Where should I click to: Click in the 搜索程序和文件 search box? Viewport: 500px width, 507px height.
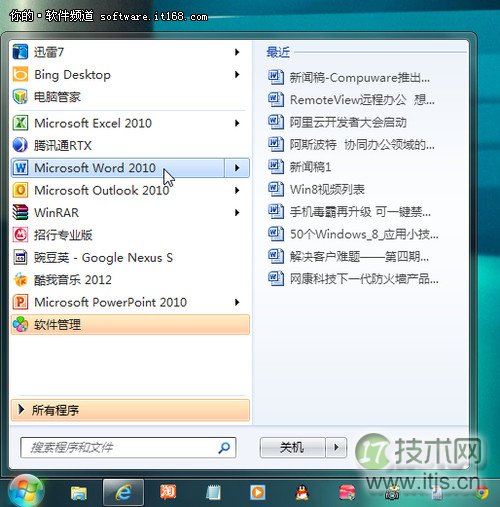128,448
